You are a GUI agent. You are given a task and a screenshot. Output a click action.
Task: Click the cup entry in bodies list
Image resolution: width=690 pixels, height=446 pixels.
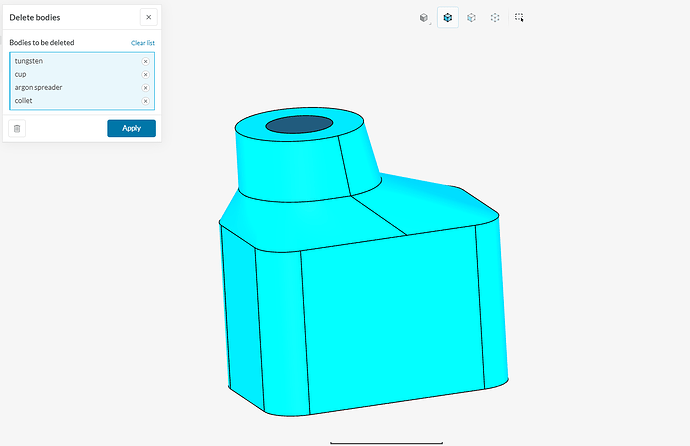[21, 74]
